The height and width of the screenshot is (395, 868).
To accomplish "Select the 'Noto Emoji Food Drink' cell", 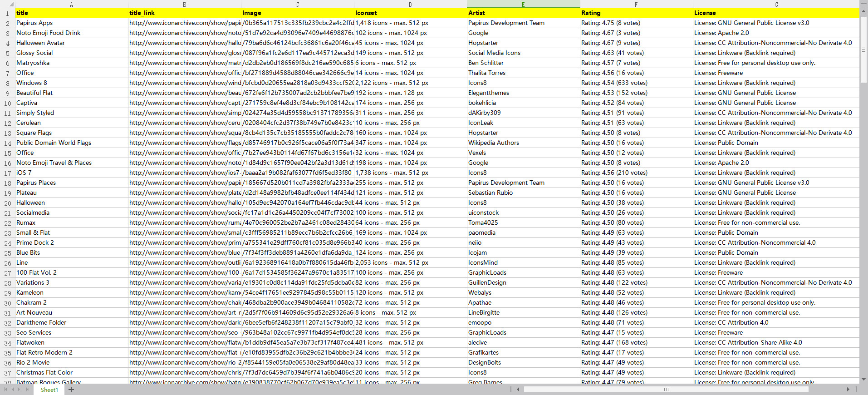I will [x=71, y=33].
